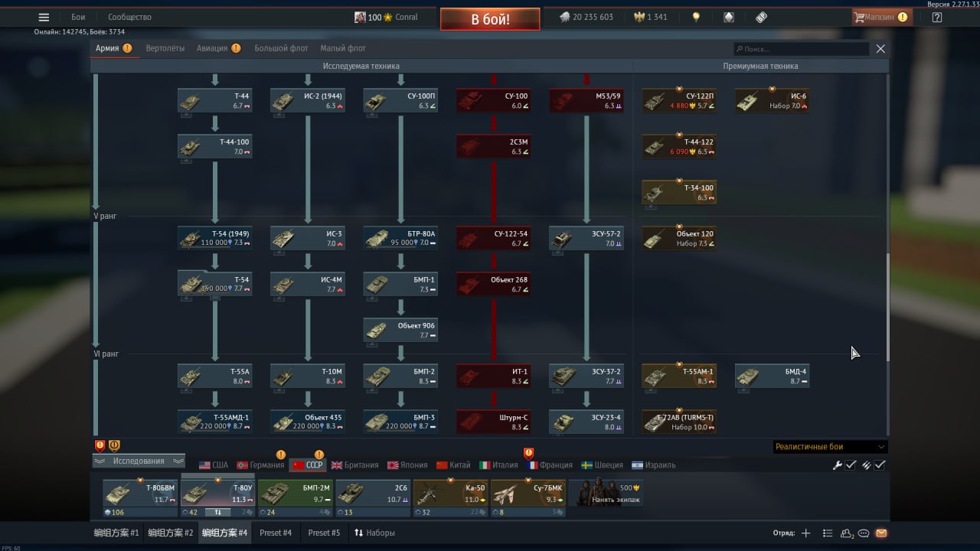Click the crew swap arrows on Т-80У slot

217,512
